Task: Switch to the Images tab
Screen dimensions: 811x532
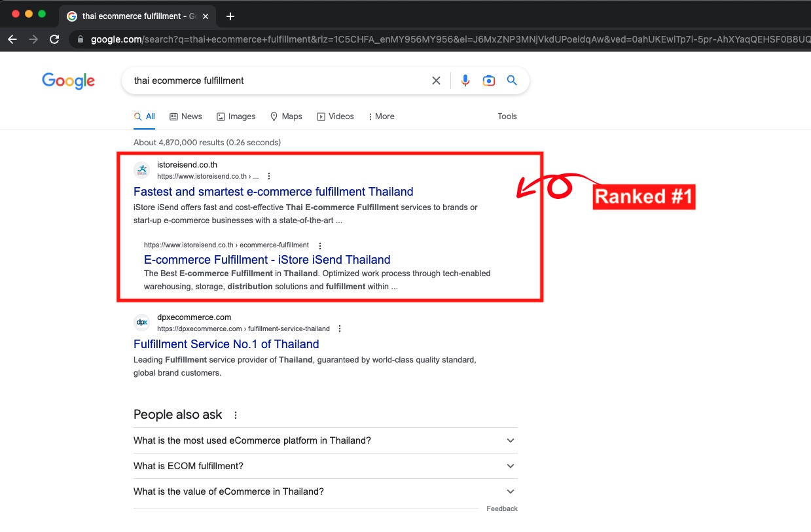Action: (x=236, y=116)
